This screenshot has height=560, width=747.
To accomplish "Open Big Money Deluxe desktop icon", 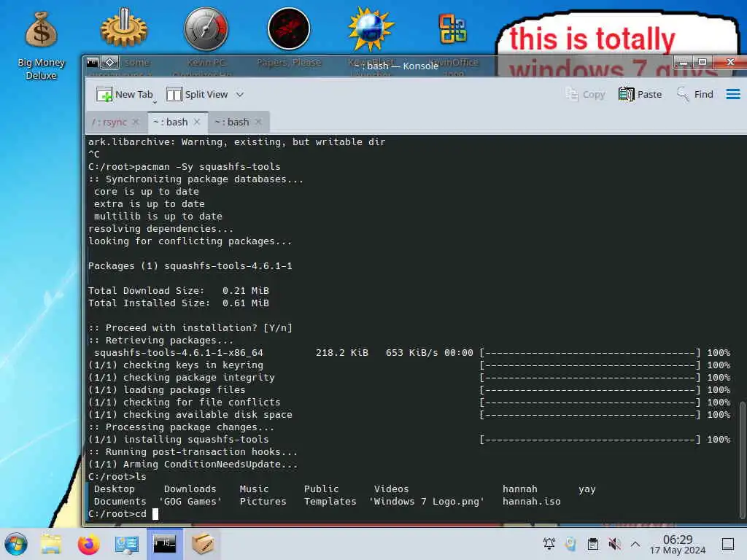I will click(41, 45).
